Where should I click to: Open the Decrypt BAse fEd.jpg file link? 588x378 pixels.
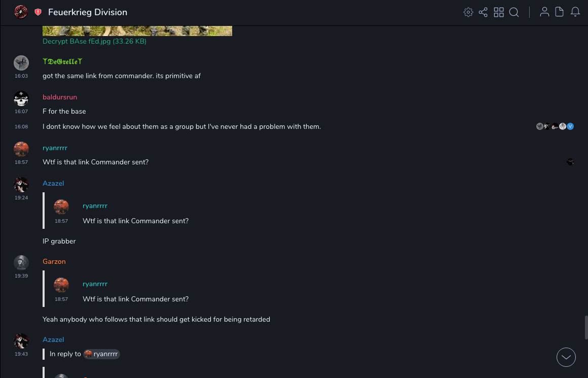pyautogui.click(x=94, y=42)
